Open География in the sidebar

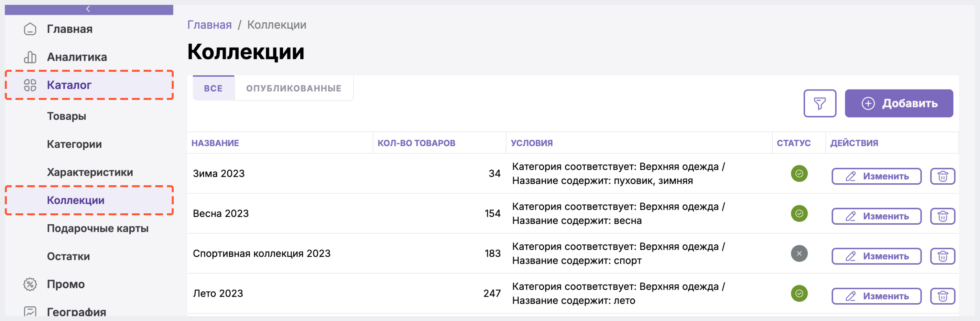coord(76,312)
